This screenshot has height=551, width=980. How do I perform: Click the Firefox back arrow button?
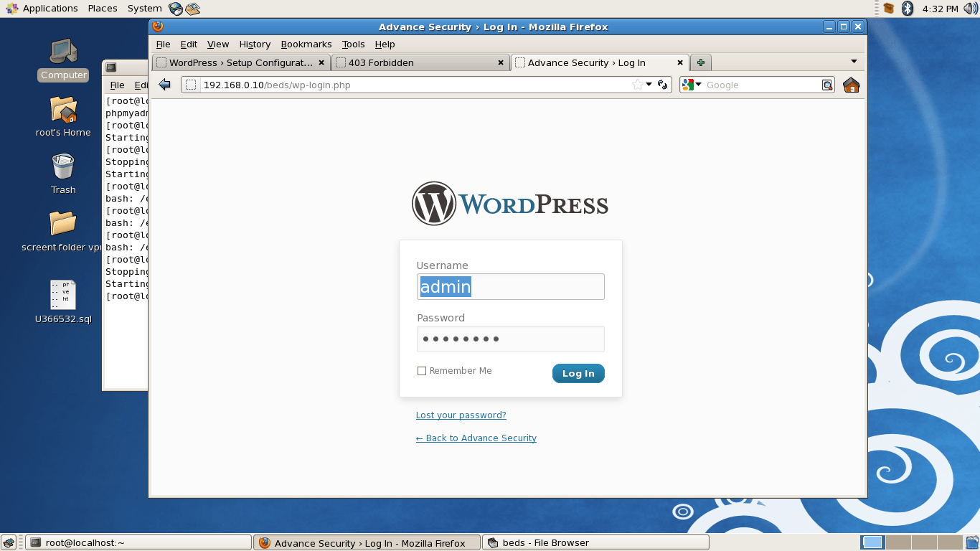click(x=164, y=85)
